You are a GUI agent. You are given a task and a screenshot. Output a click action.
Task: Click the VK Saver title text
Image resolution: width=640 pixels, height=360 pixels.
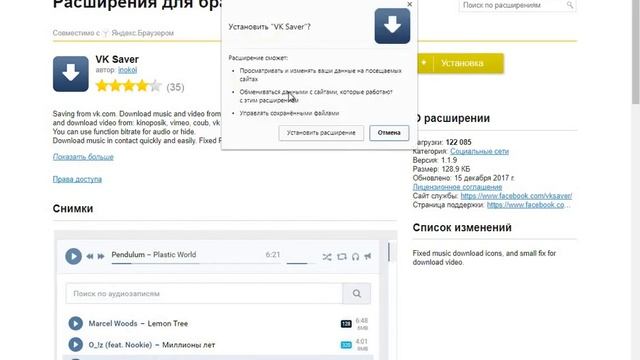point(117,59)
